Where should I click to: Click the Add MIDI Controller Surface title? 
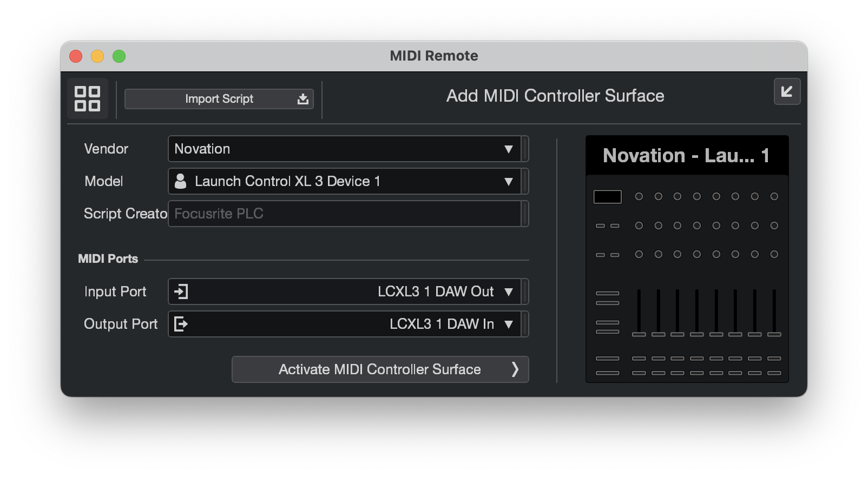pyautogui.click(x=555, y=96)
